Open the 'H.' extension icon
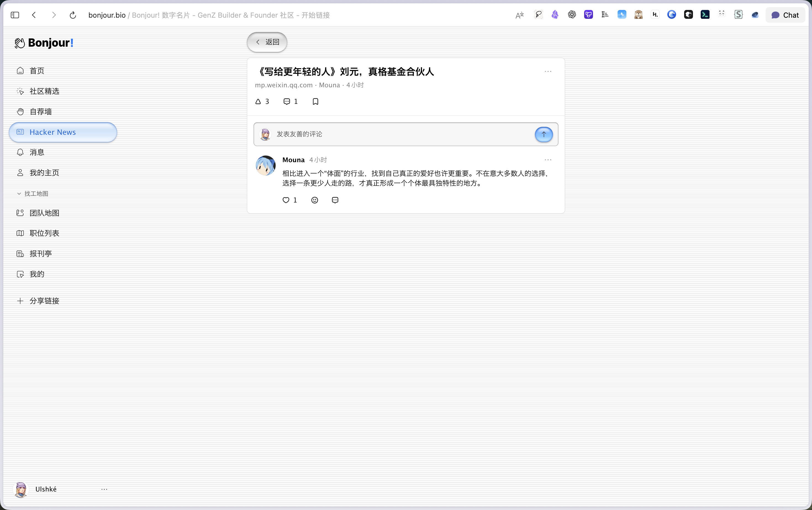 click(x=655, y=14)
